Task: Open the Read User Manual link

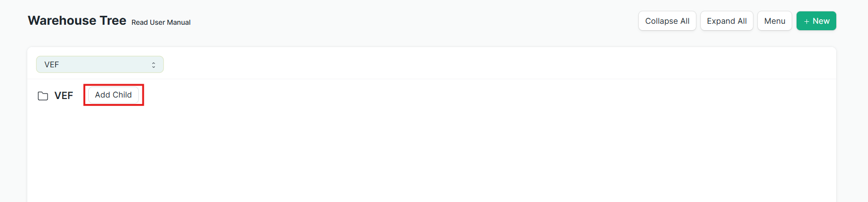Action: click(161, 22)
